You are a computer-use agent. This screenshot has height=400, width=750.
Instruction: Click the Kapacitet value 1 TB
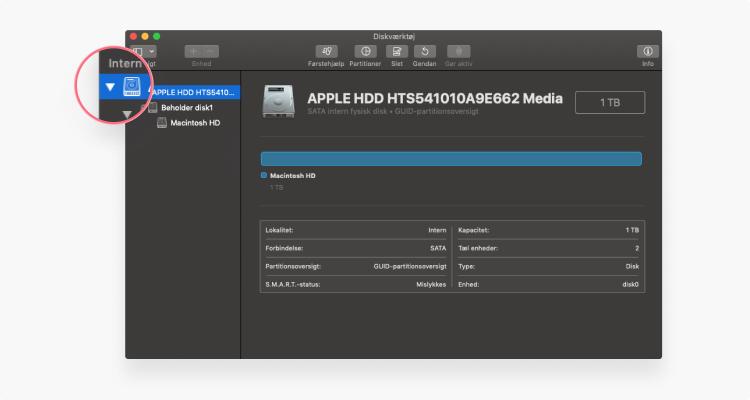[632, 230]
